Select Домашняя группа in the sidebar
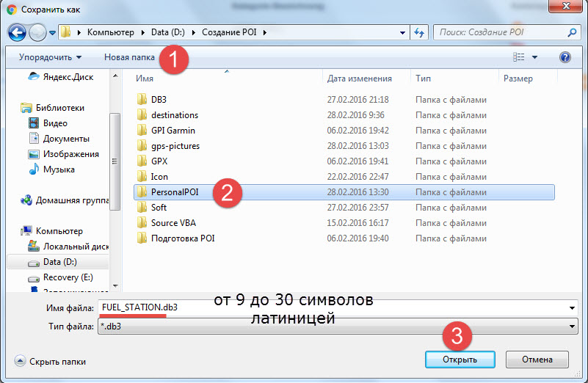Viewport: 588px width, 383px height. [70, 200]
